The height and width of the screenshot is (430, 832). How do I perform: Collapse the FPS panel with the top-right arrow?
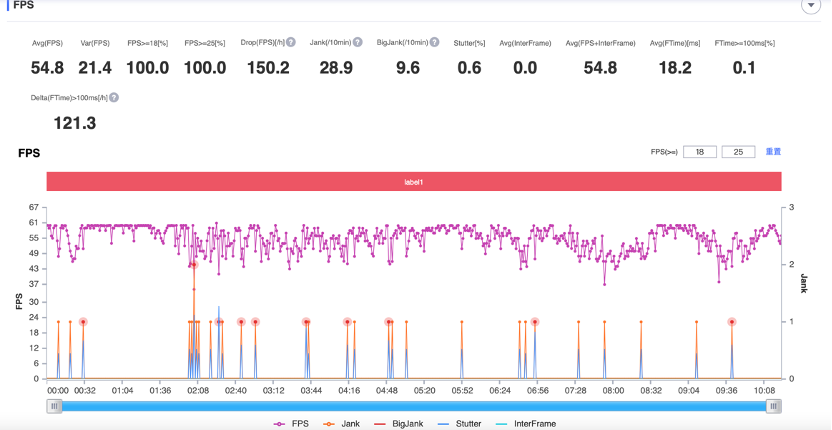pyautogui.click(x=809, y=6)
